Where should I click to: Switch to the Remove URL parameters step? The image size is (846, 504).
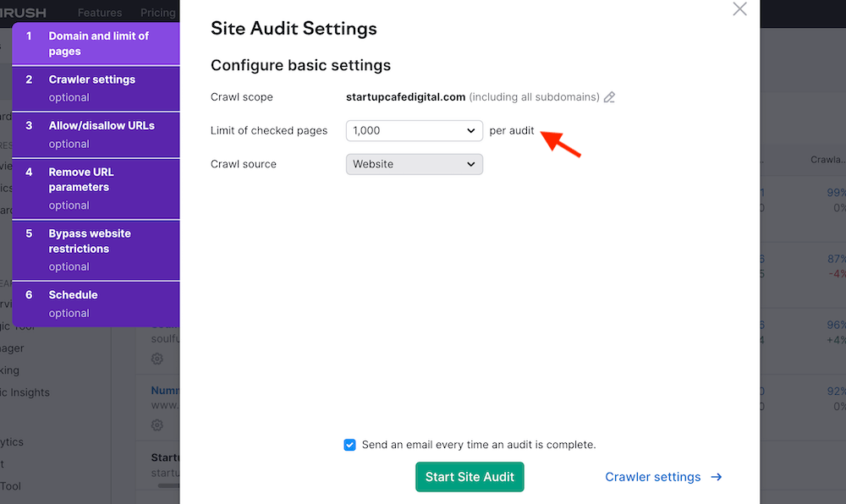pos(96,188)
